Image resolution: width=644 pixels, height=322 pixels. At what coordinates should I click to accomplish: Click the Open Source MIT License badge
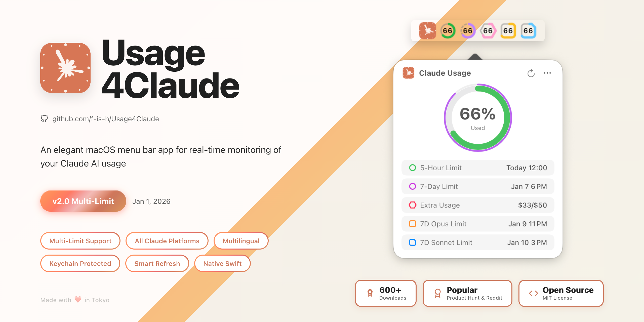561,293
